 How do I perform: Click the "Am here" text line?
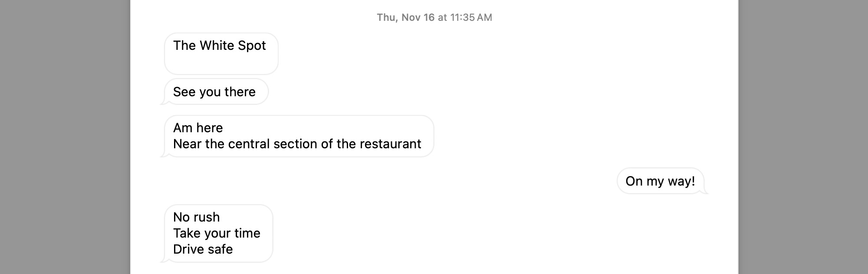pyautogui.click(x=198, y=128)
